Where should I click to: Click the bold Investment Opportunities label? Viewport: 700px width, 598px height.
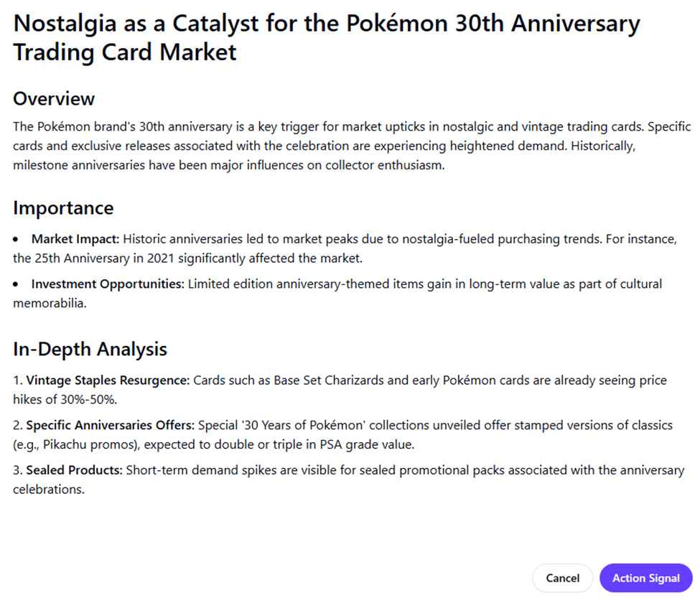pyautogui.click(x=107, y=284)
